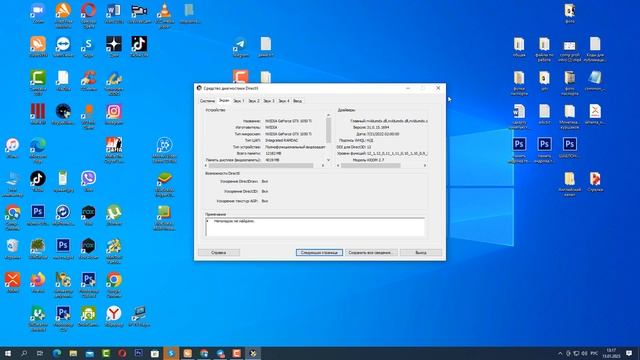Click the device panel vertical scrollbar thumb
Viewport: 640px width, 360px height.
click(329, 130)
